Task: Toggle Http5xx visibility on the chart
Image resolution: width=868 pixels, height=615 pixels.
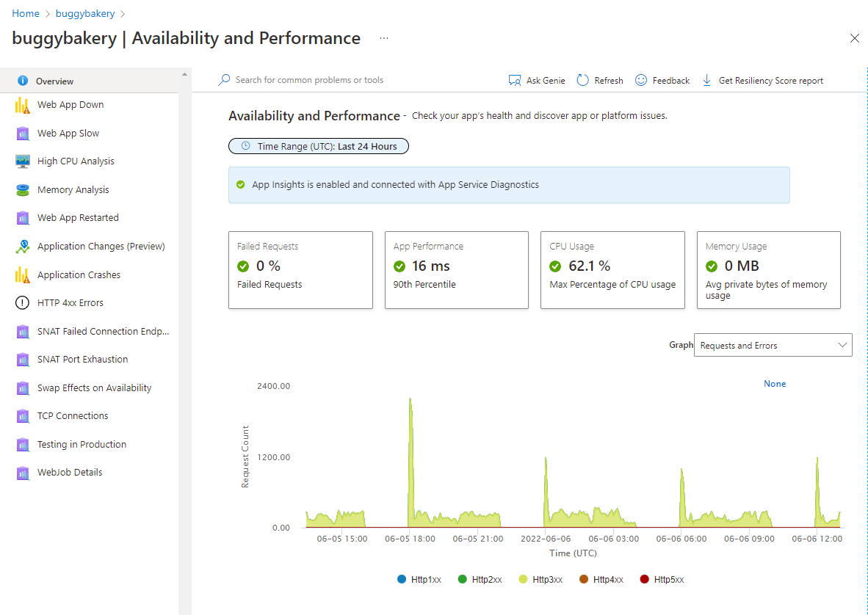Action: coord(661,579)
